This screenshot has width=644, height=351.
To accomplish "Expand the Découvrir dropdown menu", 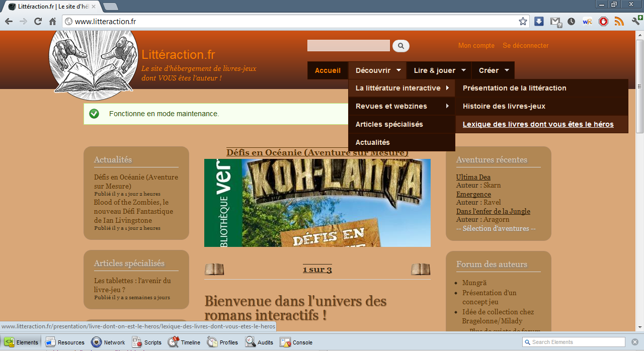I will [x=378, y=70].
